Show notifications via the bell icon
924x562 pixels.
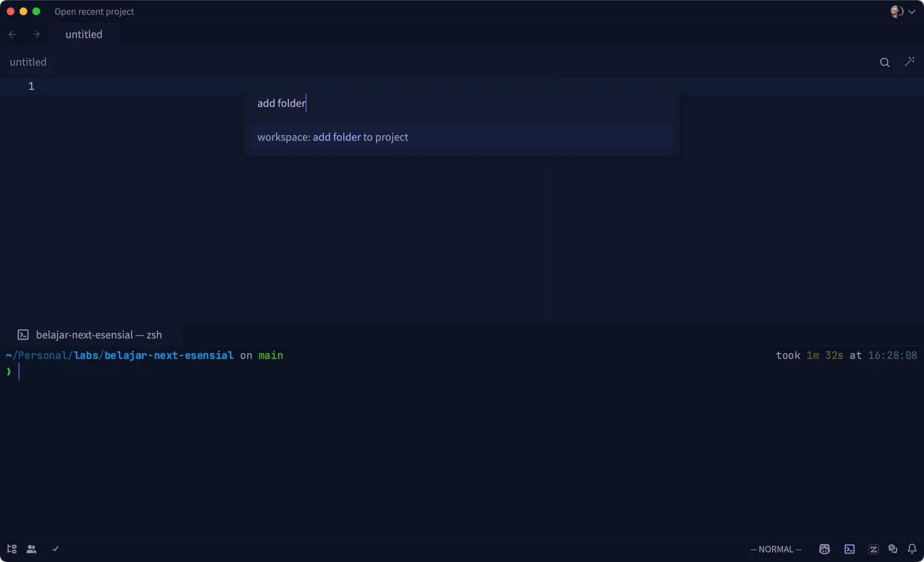pos(912,549)
